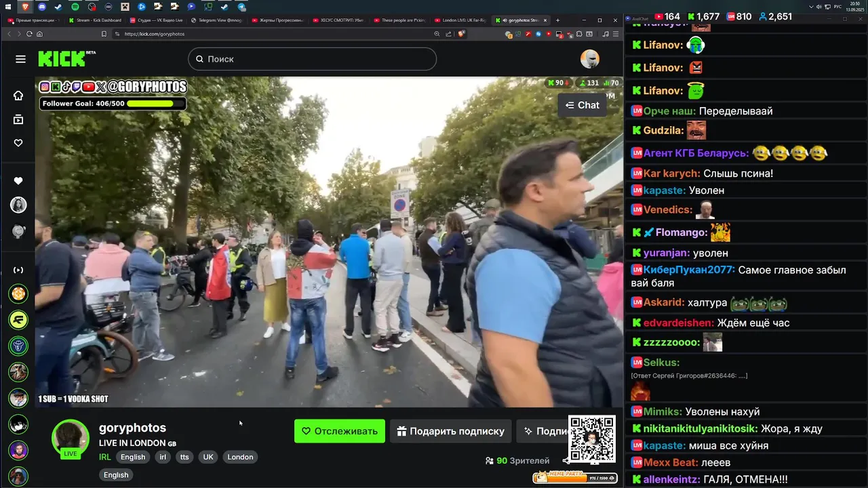Switch to the Жертвы Прогрессивных tab
Screen dimensions: 868x488
(x=278, y=20)
